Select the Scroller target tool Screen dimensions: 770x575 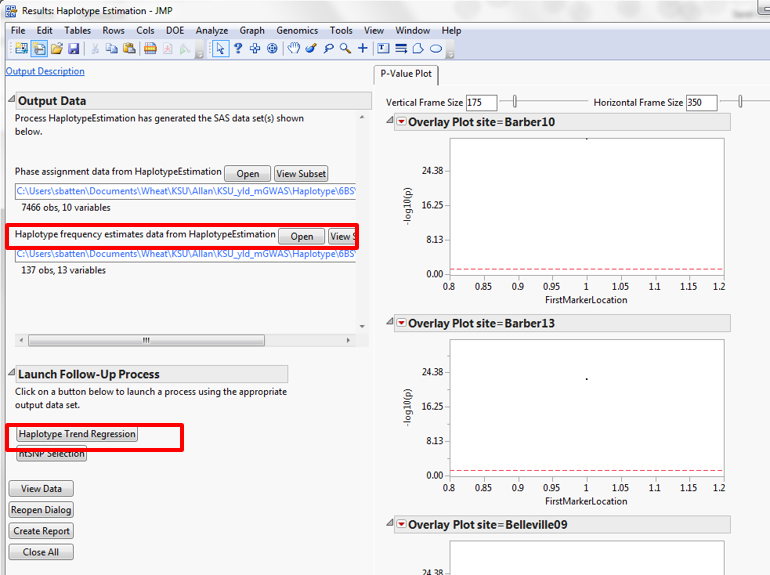click(x=272, y=48)
